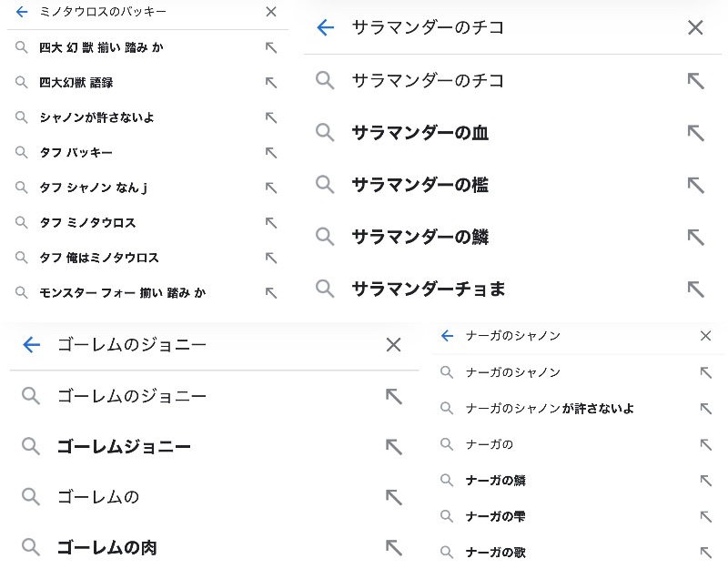The width and height of the screenshot is (728, 579).
Task: Select ナーガのシャノンが許さないよ suggestion
Action: click(x=550, y=408)
